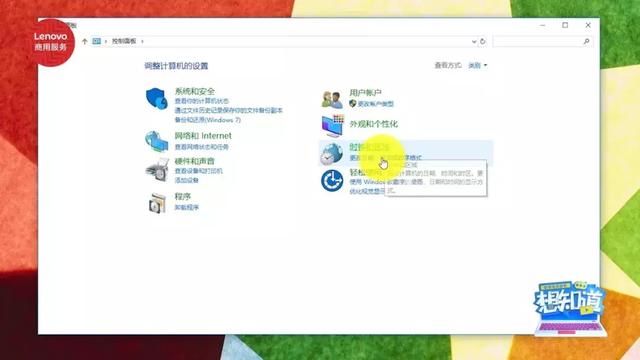This screenshot has width=640, height=360.
Task: Click 查看你的计算机状态 link
Action: [x=202, y=101]
